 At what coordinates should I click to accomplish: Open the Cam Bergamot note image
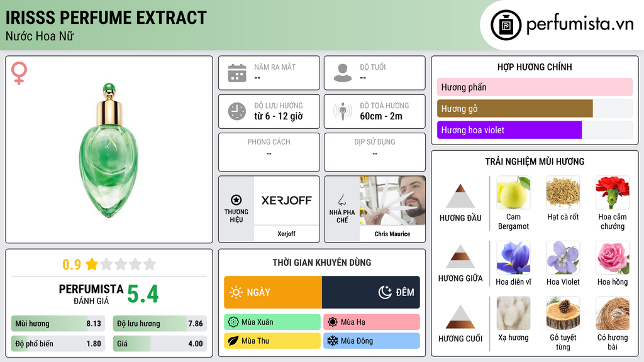coord(513,192)
